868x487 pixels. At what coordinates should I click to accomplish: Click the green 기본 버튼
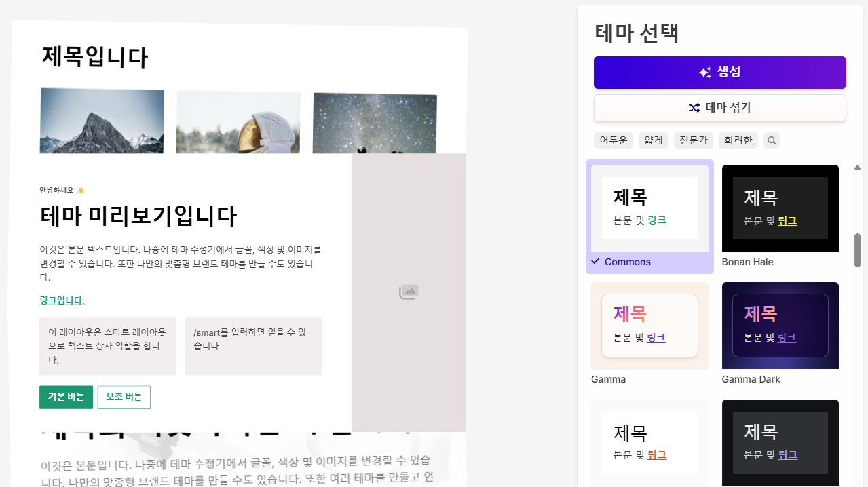coord(66,397)
